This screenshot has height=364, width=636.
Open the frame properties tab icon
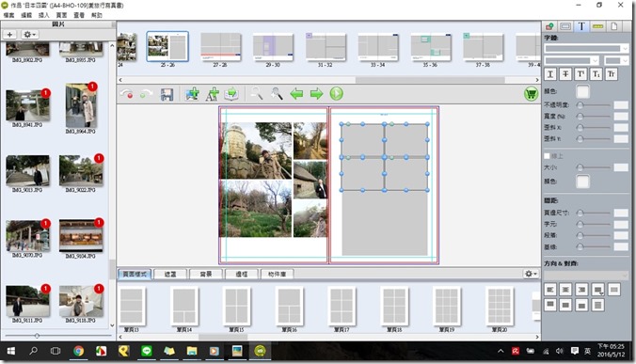pos(565,26)
